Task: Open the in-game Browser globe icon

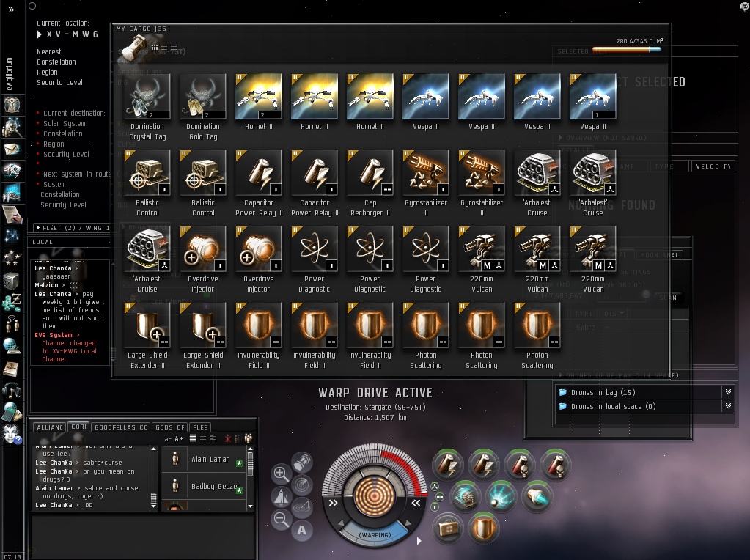Action: [x=12, y=347]
